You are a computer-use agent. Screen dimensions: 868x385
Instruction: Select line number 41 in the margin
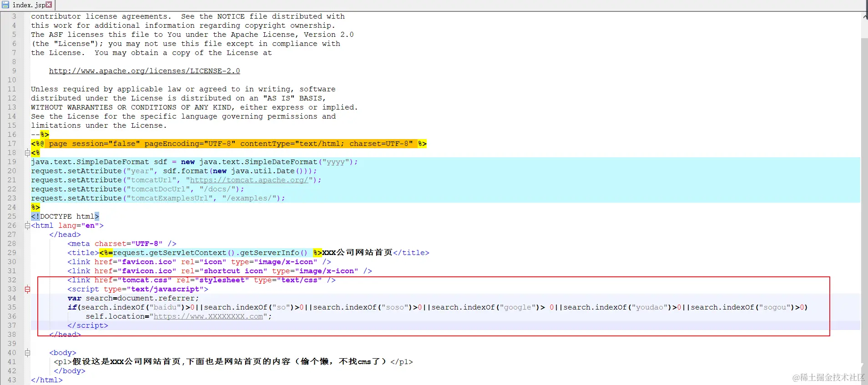pyautogui.click(x=12, y=362)
